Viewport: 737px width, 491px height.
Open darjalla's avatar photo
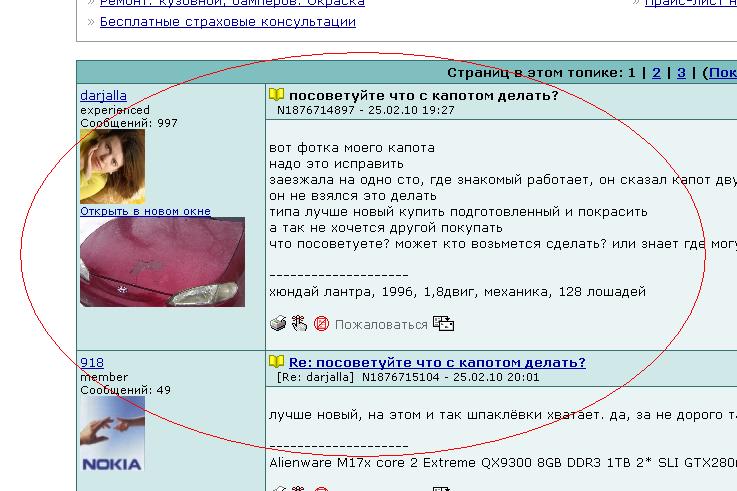(x=112, y=167)
